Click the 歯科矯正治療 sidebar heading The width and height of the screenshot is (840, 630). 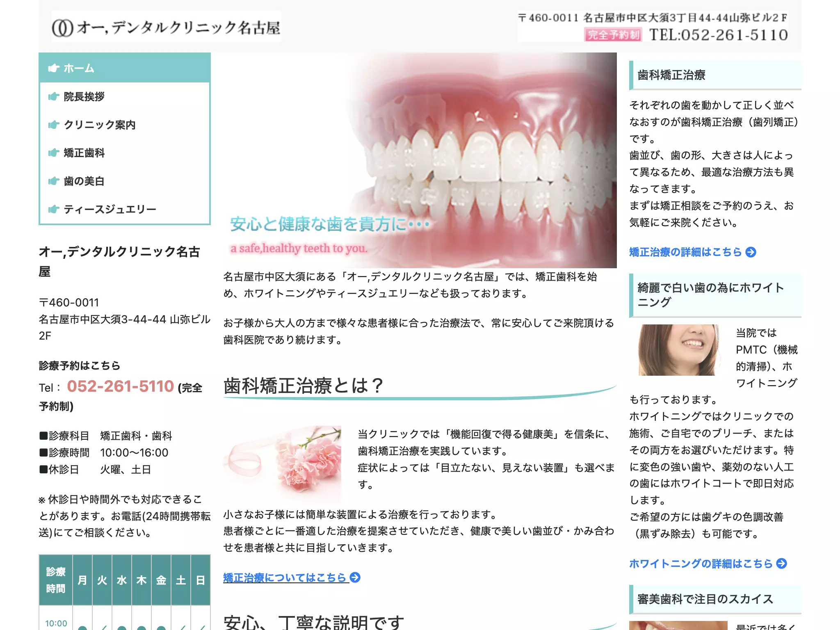(715, 75)
